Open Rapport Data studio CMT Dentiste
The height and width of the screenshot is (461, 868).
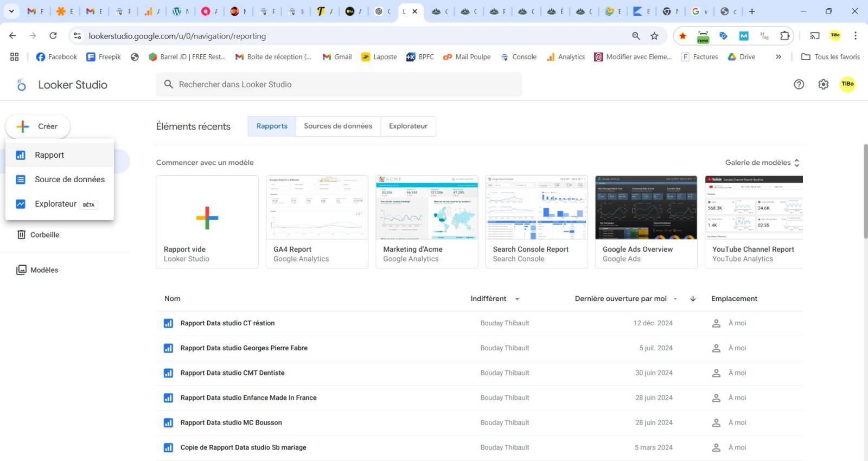[x=232, y=373]
